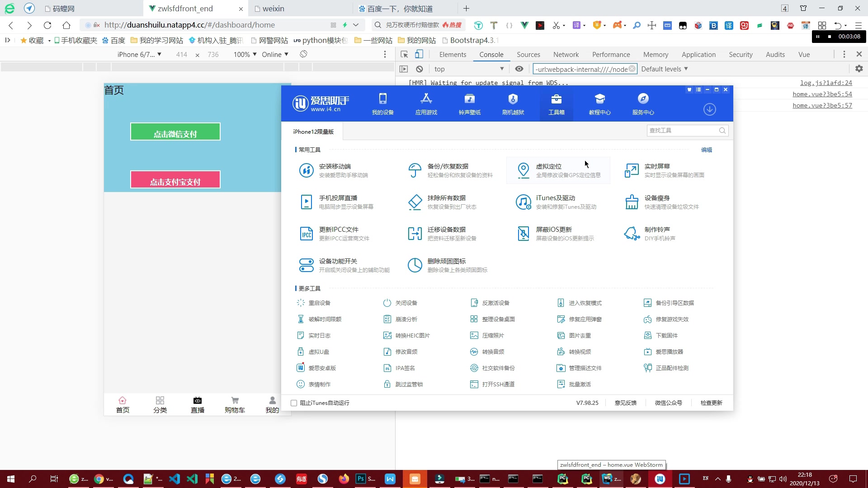This screenshot has width=868, height=488.
Task: Toggle visibility of developer tools panel
Action: (859, 54)
